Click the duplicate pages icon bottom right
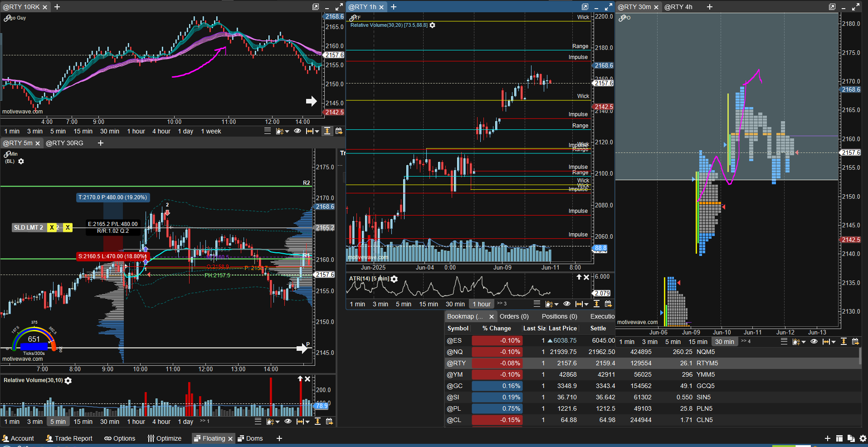 point(851,438)
